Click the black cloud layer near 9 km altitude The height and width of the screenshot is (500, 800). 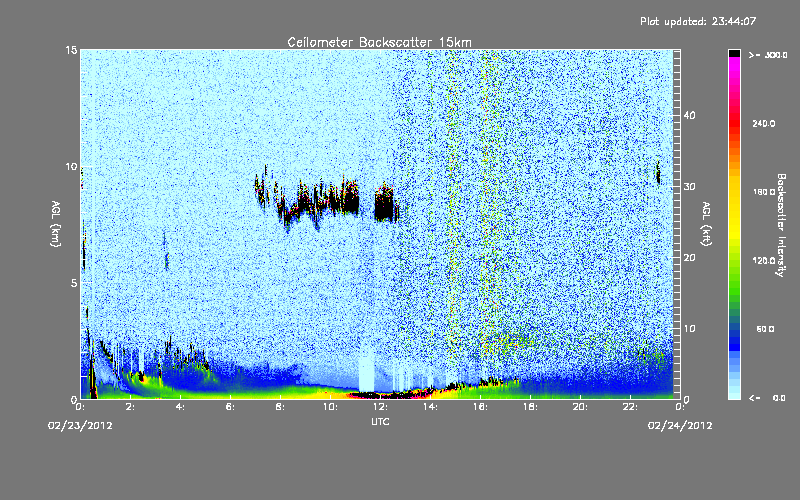[x=327, y=200]
